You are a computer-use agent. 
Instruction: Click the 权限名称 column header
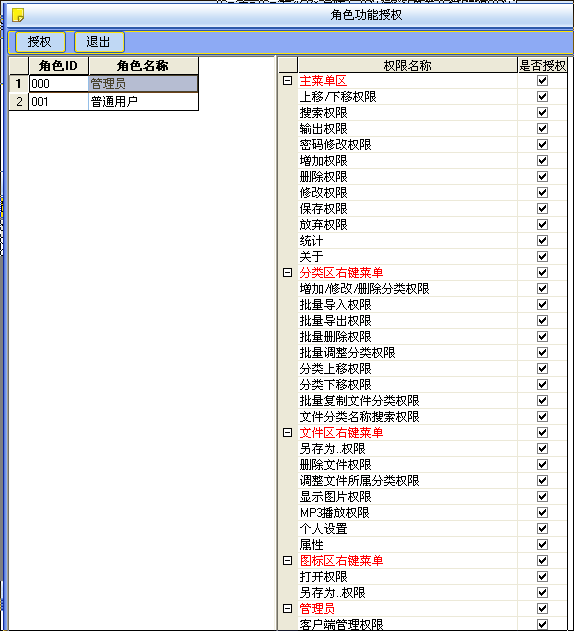pos(407,66)
